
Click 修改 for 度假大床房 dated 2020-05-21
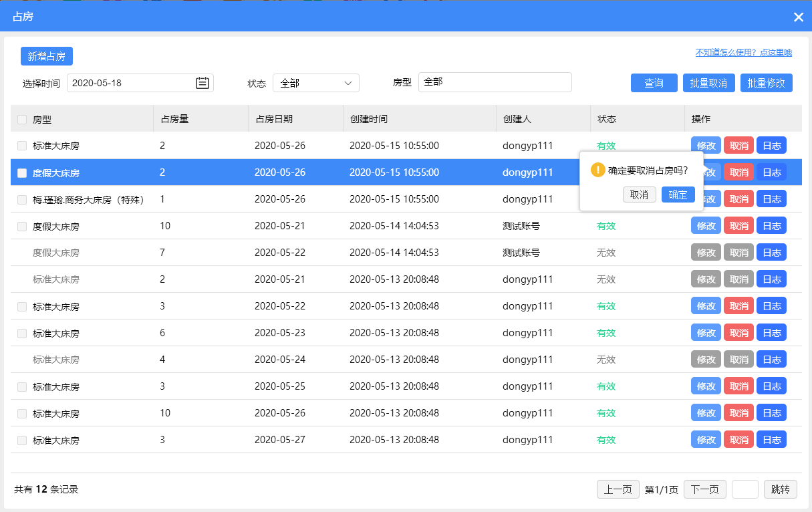[x=706, y=225]
